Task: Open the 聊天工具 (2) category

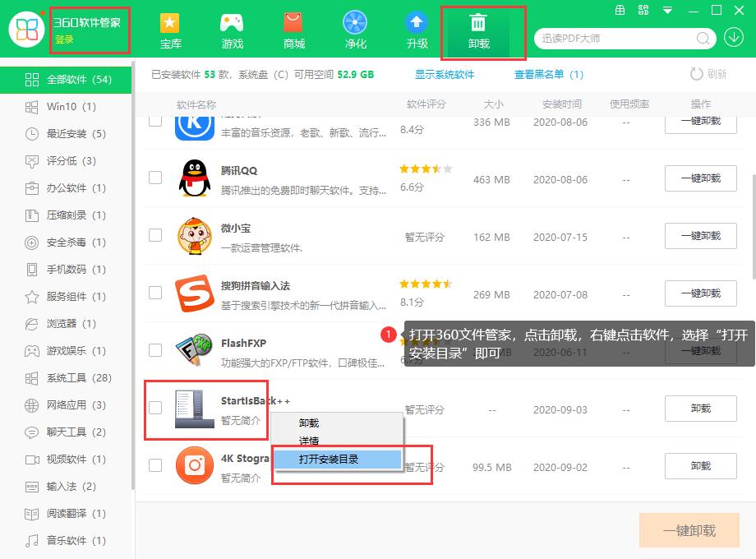Action: [x=66, y=432]
